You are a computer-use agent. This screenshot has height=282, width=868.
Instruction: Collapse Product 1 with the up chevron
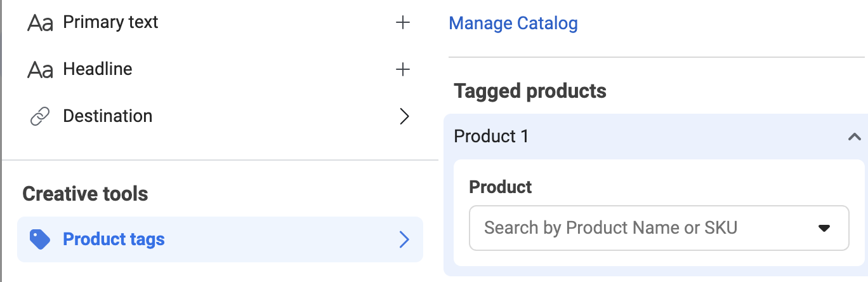coord(854,137)
